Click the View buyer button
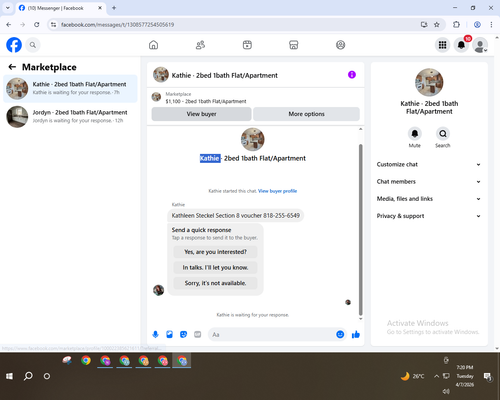500x400 pixels. (x=201, y=114)
